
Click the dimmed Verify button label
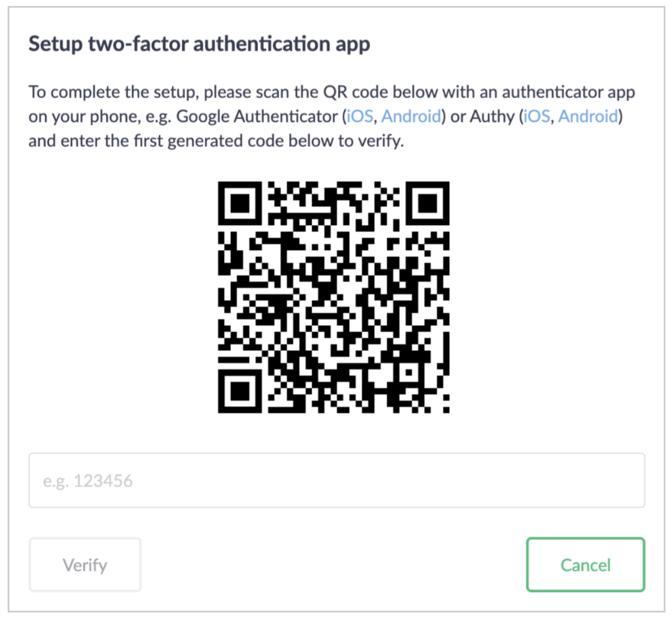tap(85, 564)
